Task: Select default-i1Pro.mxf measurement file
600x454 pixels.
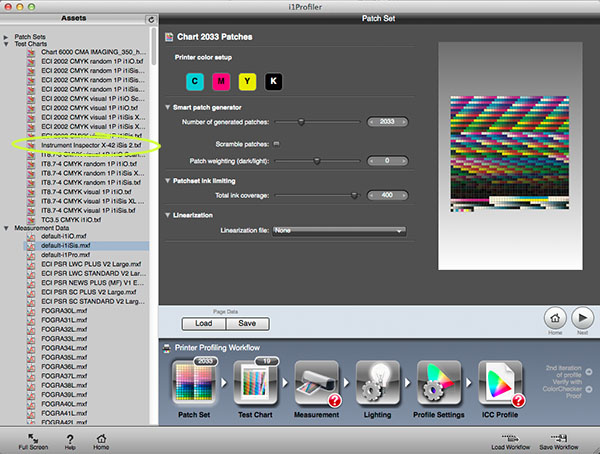Action: 65,255
